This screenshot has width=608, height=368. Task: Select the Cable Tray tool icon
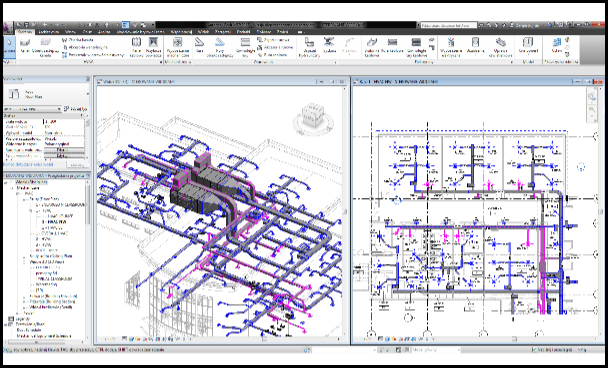coord(371,42)
